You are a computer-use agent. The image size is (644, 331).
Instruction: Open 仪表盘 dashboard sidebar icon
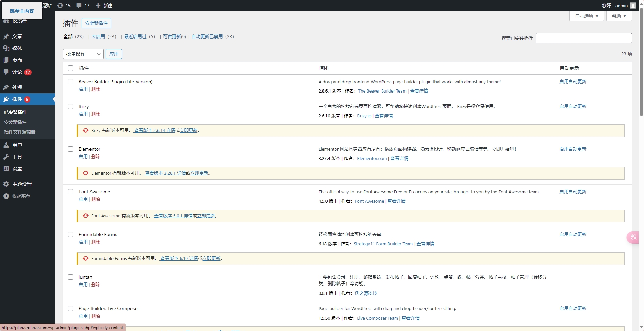pos(6,21)
